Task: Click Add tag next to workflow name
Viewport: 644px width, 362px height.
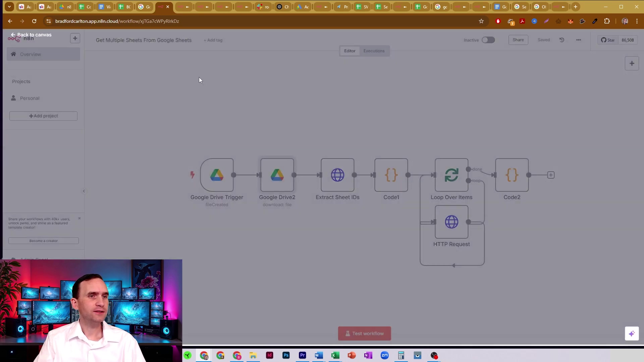Action: 213,40
